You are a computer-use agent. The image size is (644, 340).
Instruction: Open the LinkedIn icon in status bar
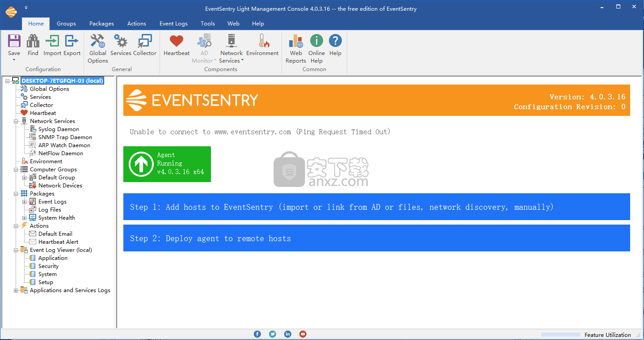click(288, 334)
